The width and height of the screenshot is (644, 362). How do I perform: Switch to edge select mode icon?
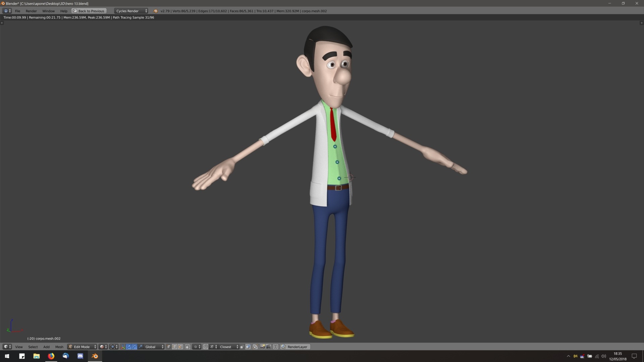coord(174,347)
